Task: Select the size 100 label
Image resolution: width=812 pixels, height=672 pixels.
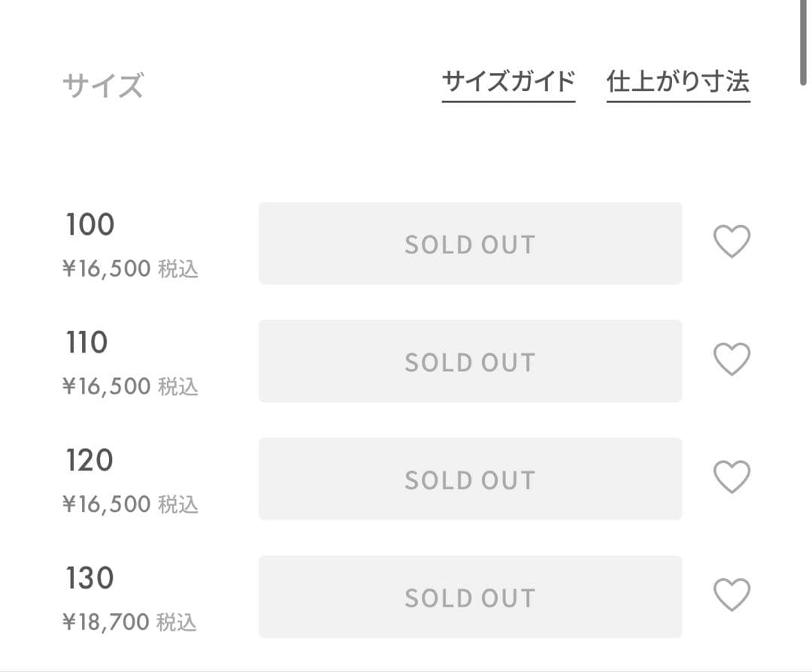Action: click(90, 225)
